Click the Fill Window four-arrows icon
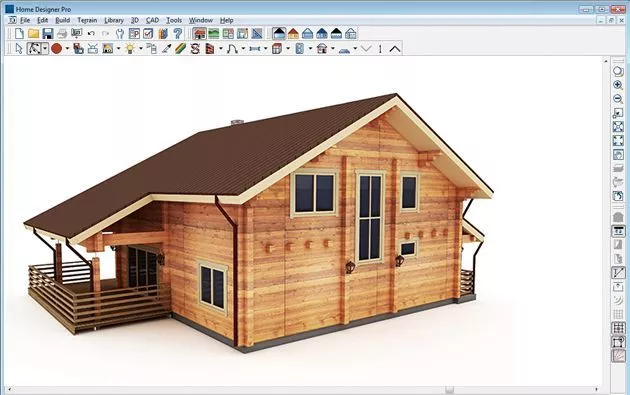The height and width of the screenshot is (395, 630). click(x=618, y=140)
